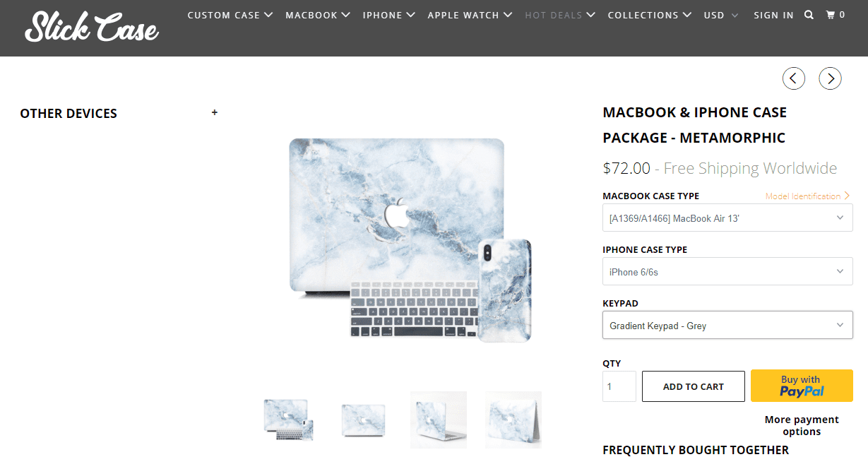Click the quantity input field

[x=619, y=386]
